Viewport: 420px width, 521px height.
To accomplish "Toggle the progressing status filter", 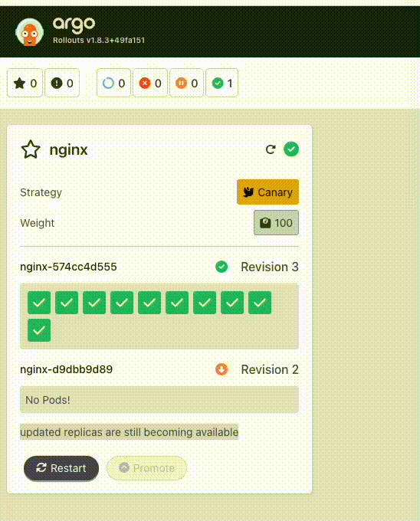I will coord(113,83).
